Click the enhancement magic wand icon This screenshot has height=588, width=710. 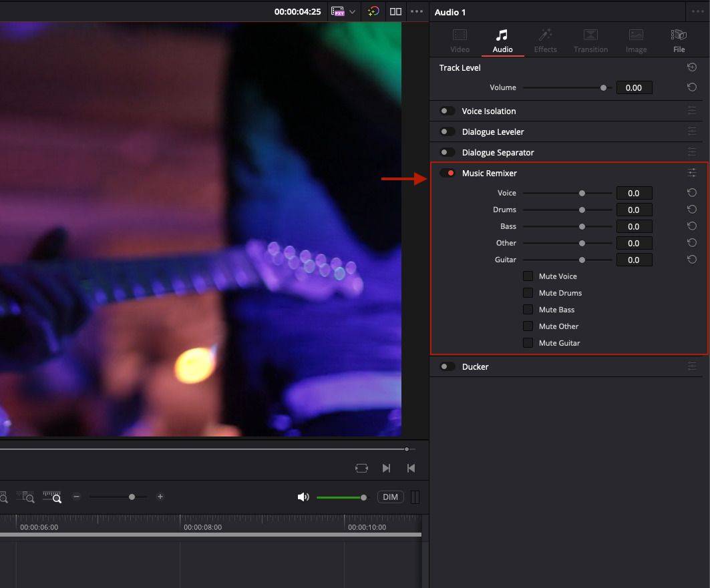click(373, 11)
